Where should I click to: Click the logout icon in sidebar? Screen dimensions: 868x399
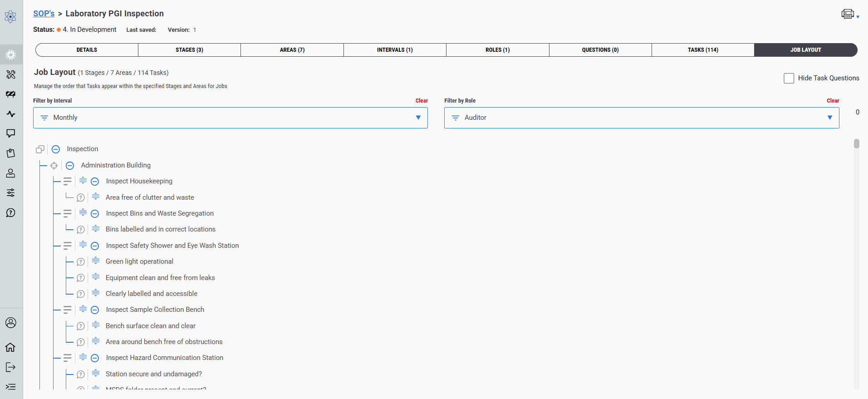10,367
